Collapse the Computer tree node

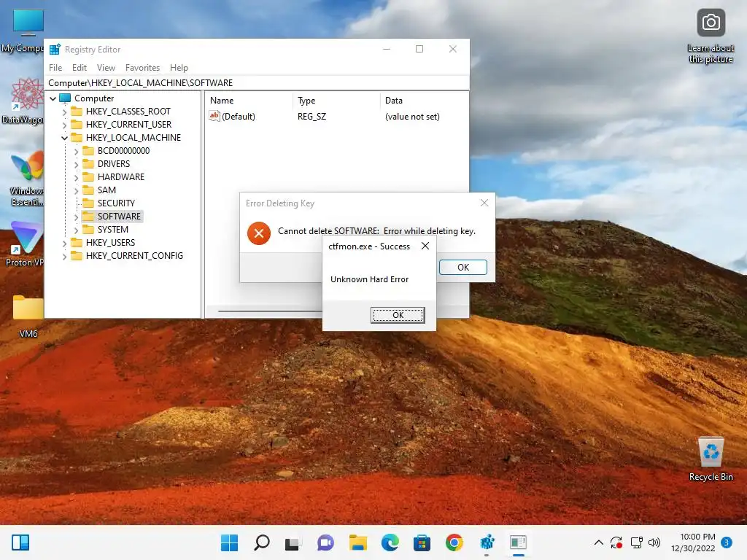(53, 98)
